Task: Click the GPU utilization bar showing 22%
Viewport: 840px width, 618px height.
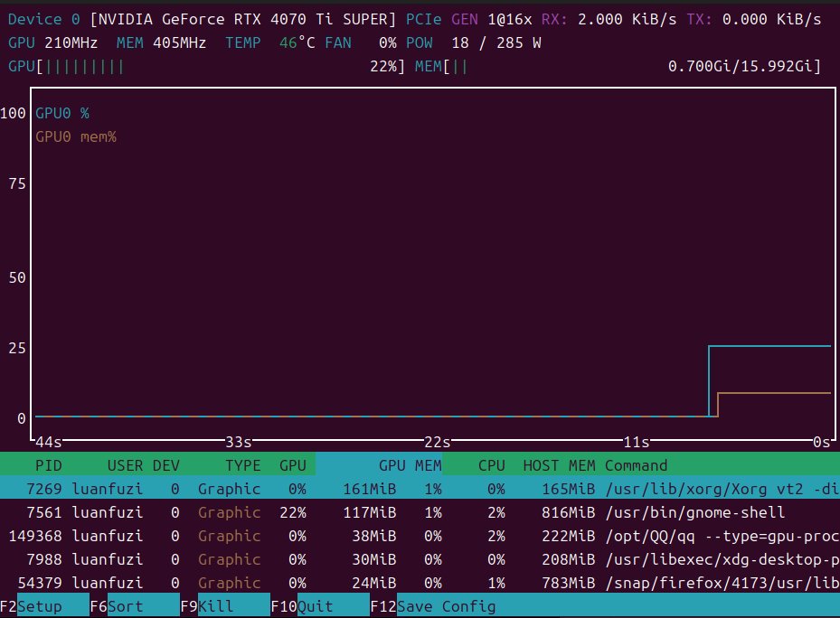Action: click(x=207, y=66)
